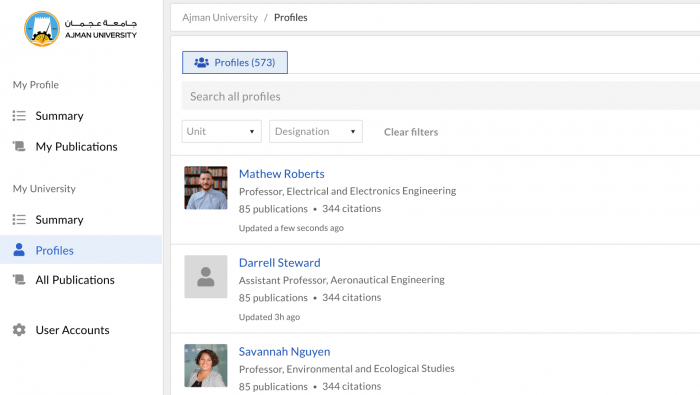Click the Search all profiles field
This screenshot has height=395, width=700.
pyautogui.click(x=441, y=96)
